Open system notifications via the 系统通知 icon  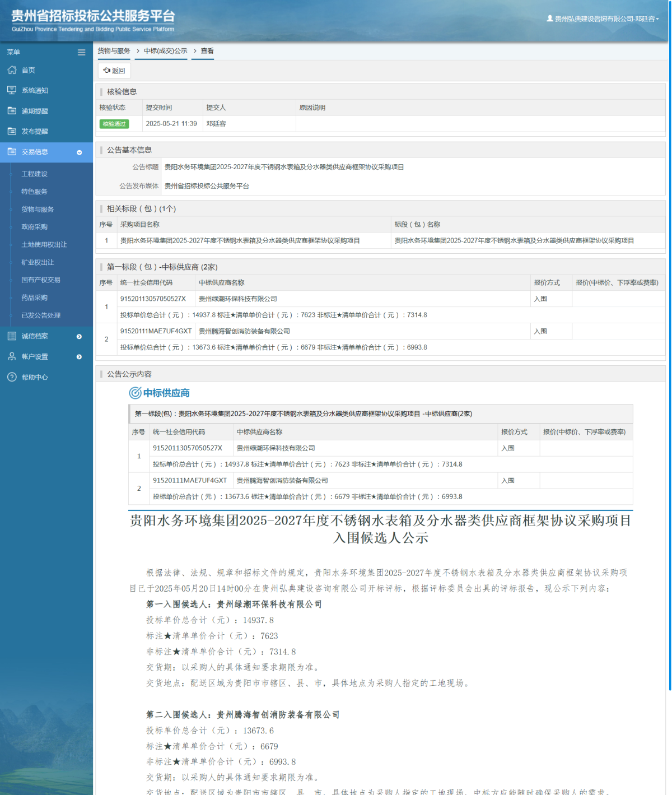[11, 90]
